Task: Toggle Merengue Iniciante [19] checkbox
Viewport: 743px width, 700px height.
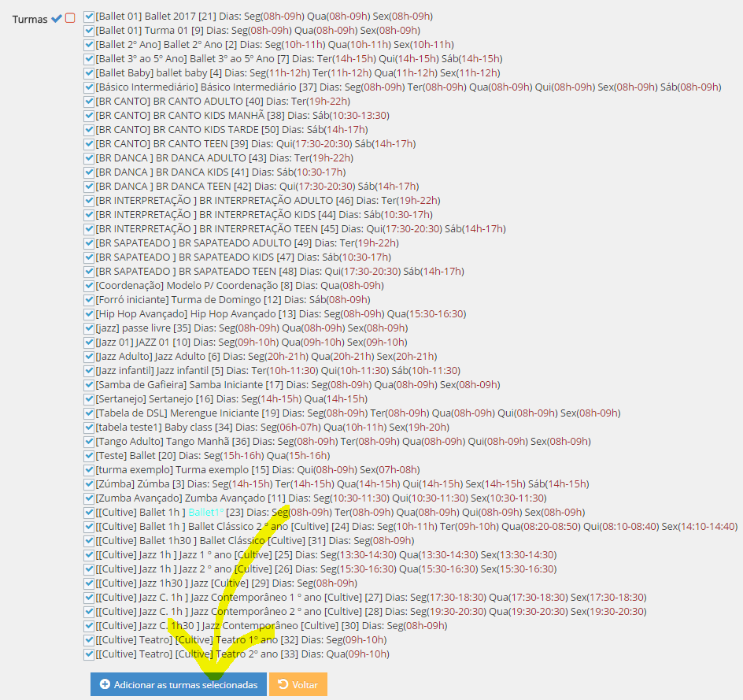Action: click(x=89, y=413)
